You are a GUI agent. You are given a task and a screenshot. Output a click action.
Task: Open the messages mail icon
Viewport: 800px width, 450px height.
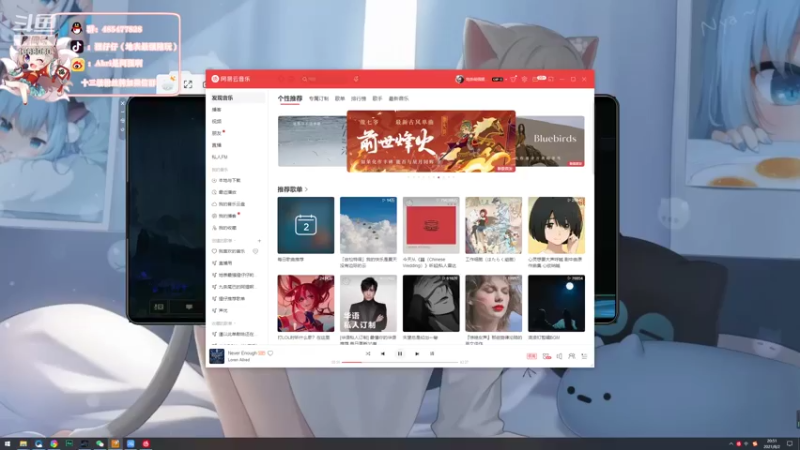click(536, 79)
